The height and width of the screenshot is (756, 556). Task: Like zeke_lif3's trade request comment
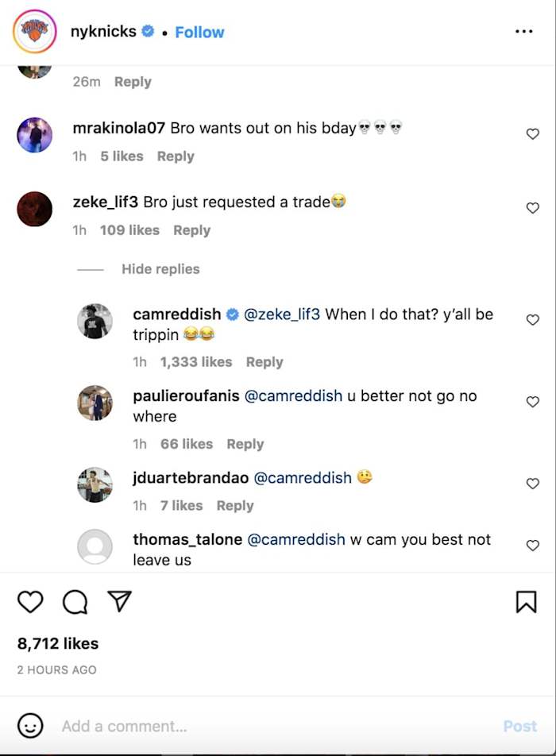(x=533, y=208)
